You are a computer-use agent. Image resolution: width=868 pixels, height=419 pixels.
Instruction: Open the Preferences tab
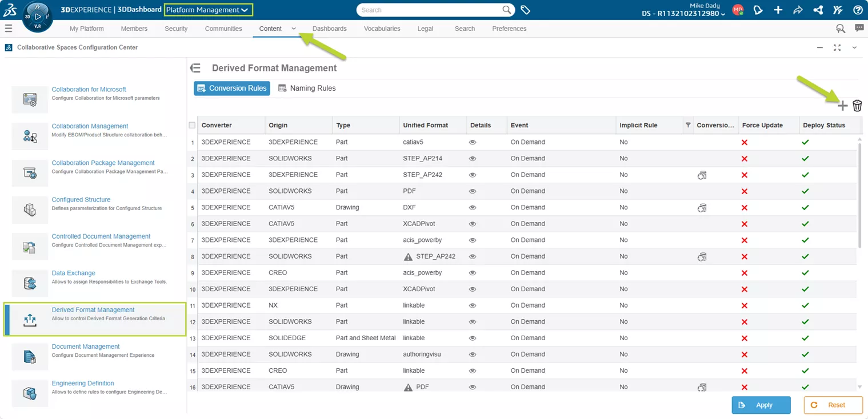pyautogui.click(x=509, y=29)
